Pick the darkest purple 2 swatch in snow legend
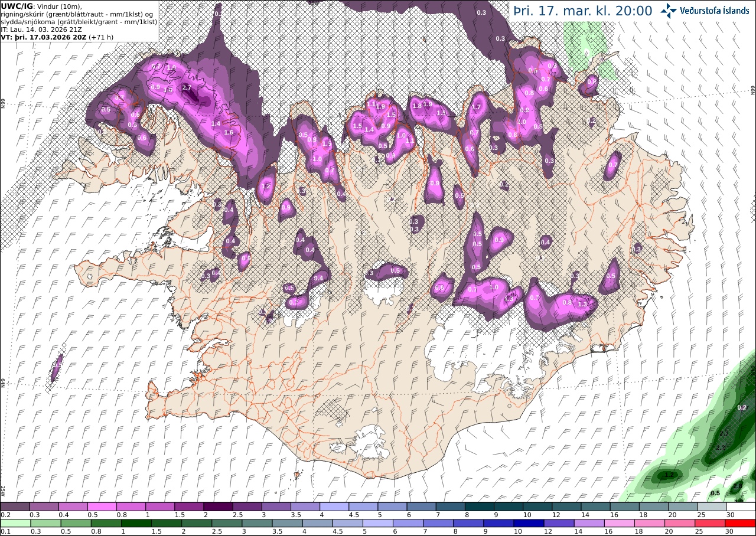Image resolution: width=756 pixels, height=536 pixels. click(218, 506)
